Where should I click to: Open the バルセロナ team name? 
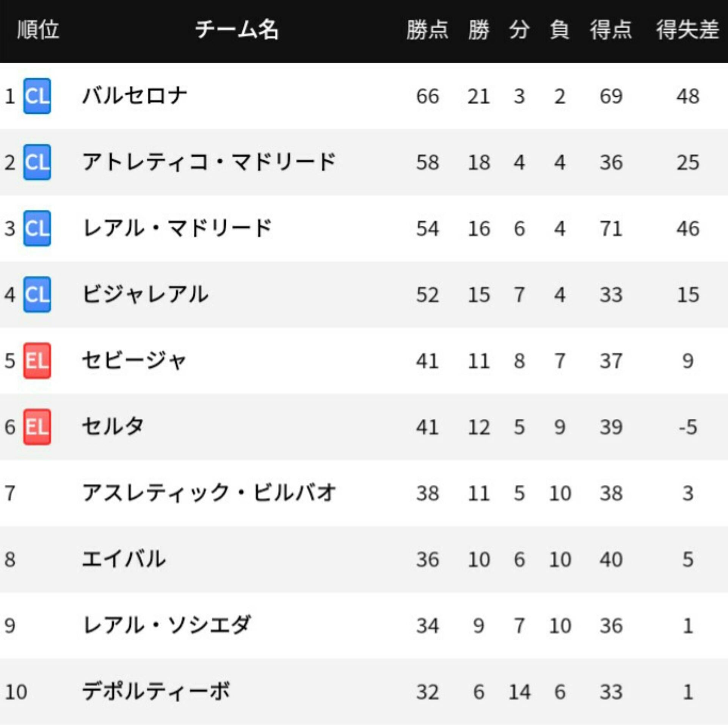135,96
